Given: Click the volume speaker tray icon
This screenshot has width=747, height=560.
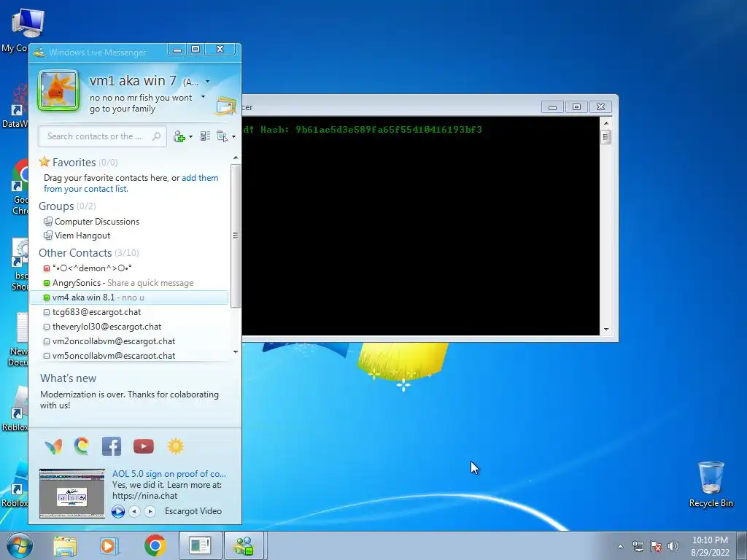Looking at the screenshot, I should [673, 547].
